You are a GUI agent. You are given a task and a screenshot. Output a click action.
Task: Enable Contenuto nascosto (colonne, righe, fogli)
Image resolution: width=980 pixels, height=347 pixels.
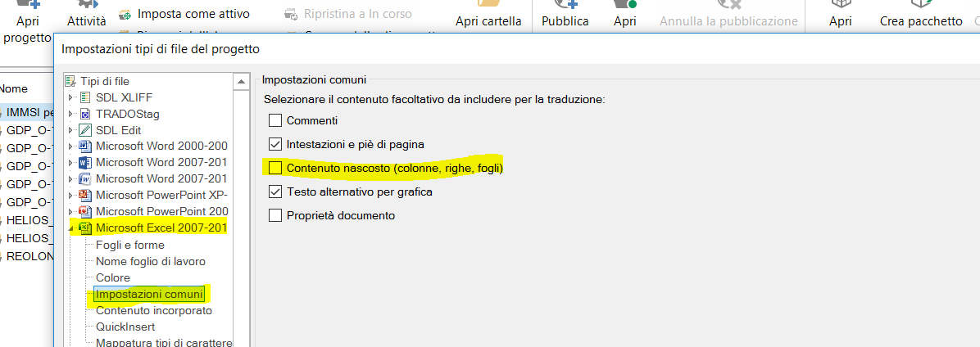coord(275,168)
